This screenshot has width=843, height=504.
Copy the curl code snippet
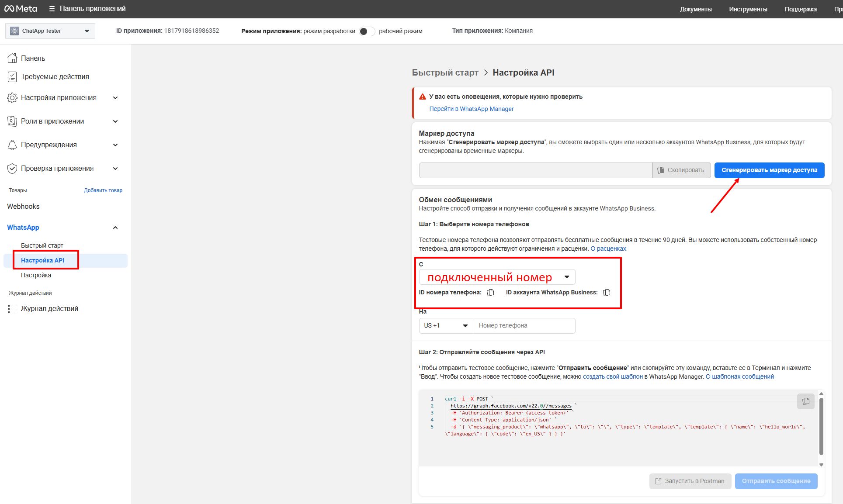click(x=805, y=401)
